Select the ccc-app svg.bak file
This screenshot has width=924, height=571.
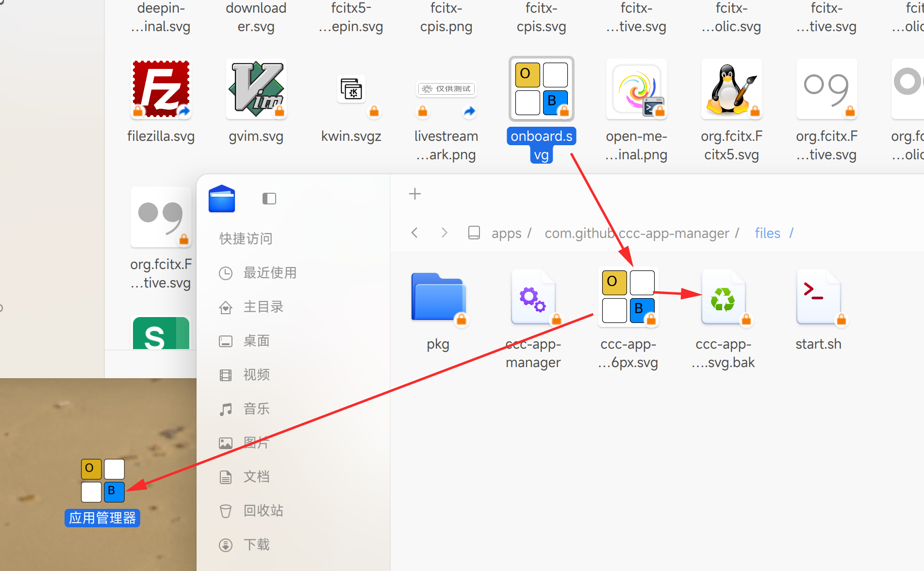coord(724,297)
